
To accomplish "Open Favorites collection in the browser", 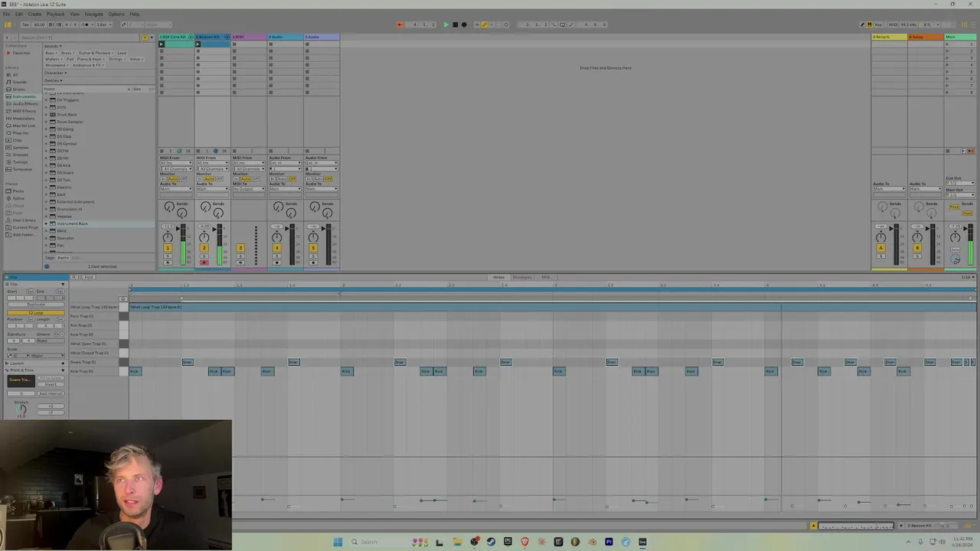I will click(21, 53).
